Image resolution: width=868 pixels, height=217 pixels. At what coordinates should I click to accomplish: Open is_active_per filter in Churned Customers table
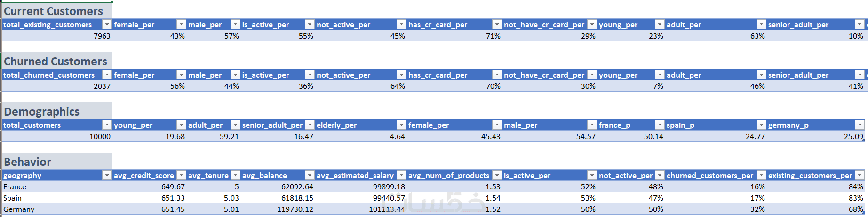point(309,75)
